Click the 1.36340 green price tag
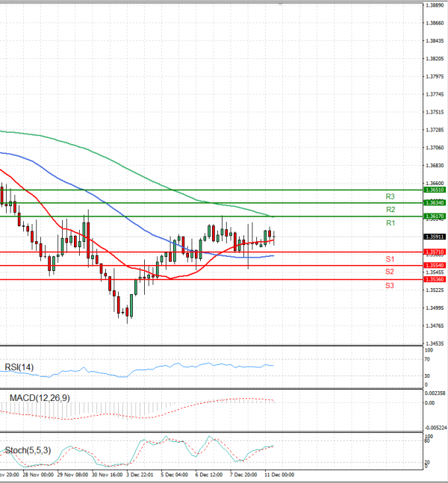The width and height of the screenshot is (448, 483). pos(435,203)
